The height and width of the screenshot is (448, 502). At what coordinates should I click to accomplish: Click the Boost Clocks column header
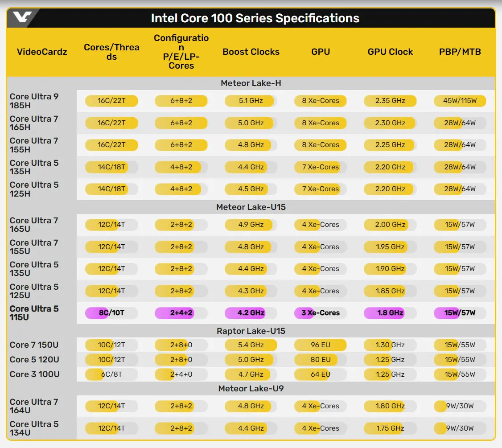[251, 52]
